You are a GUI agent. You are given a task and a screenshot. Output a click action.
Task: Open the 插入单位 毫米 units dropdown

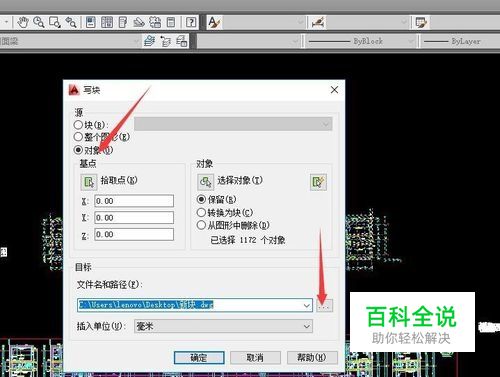point(223,326)
